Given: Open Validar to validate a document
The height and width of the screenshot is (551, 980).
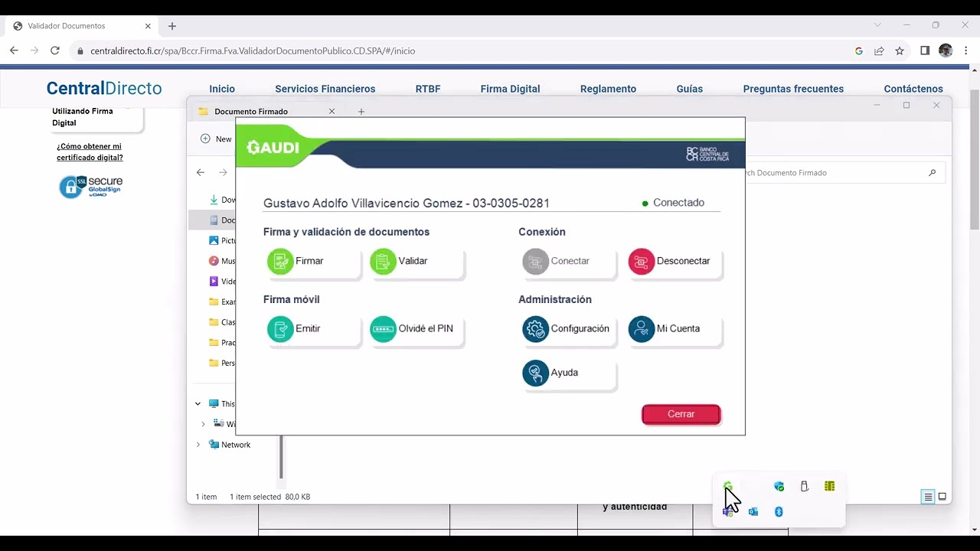Looking at the screenshot, I should pyautogui.click(x=416, y=262).
